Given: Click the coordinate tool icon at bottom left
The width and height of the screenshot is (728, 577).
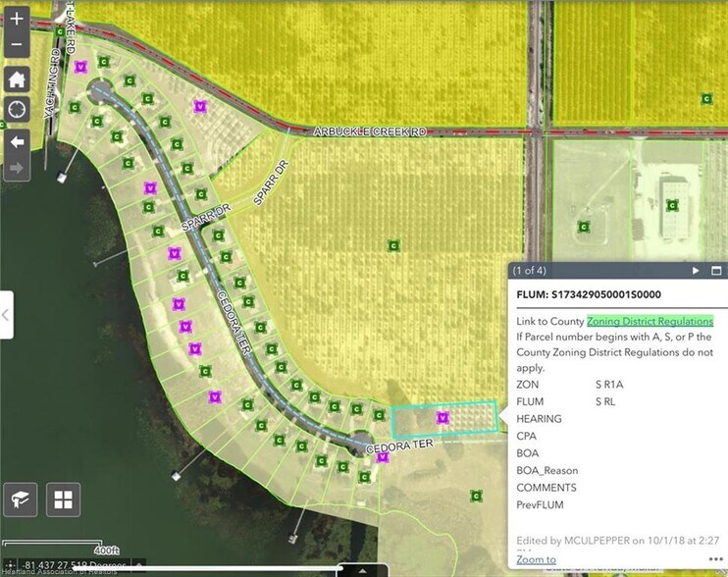Looking at the screenshot, I should coord(10,566).
